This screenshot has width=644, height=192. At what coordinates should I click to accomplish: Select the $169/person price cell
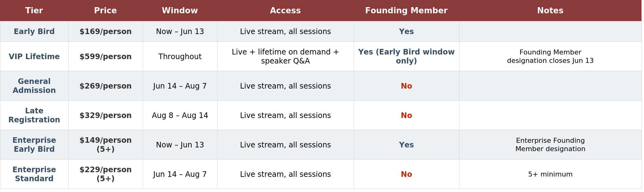point(105,32)
